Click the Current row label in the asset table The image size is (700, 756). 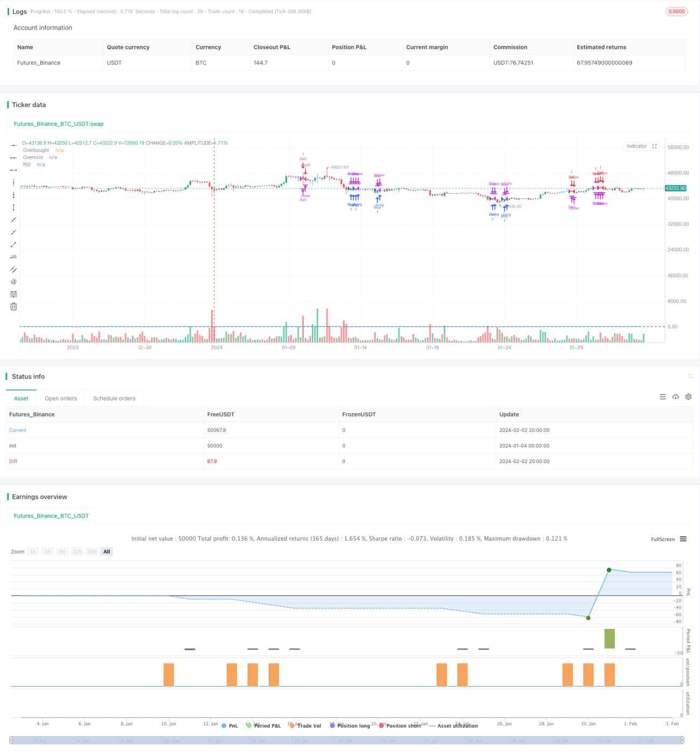(x=18, y=430)
